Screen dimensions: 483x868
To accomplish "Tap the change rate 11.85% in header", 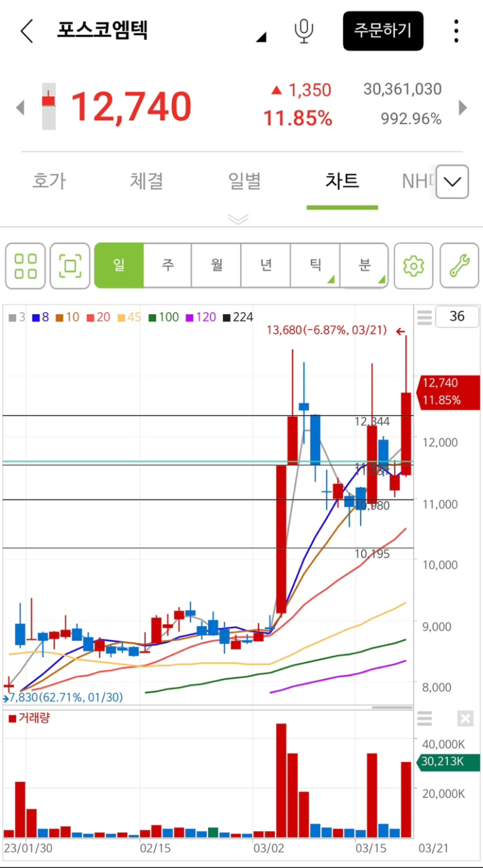I will point(297,119).
